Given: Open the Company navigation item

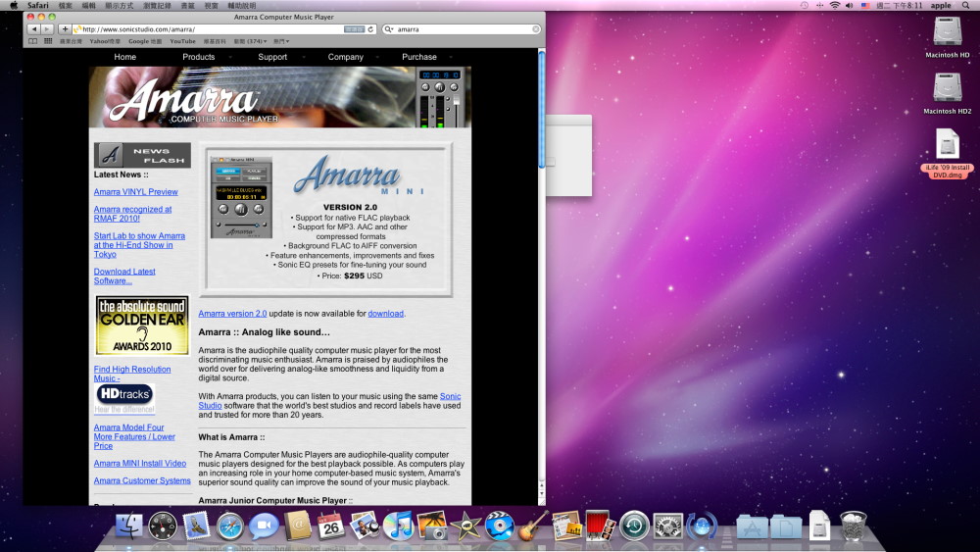Looking at the screenshot, I should (x=346, y=57).
